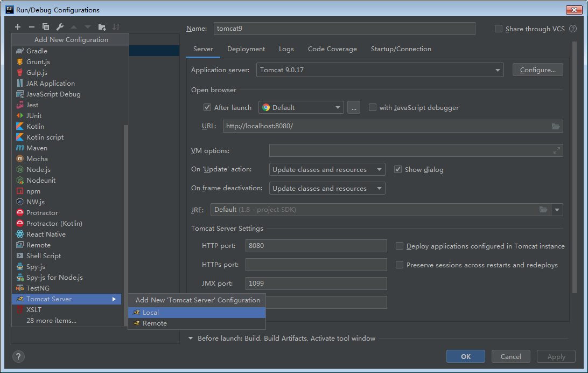Select the Node.js configuration type
Viewport: 588px width, 373px height.
point(67,170)
